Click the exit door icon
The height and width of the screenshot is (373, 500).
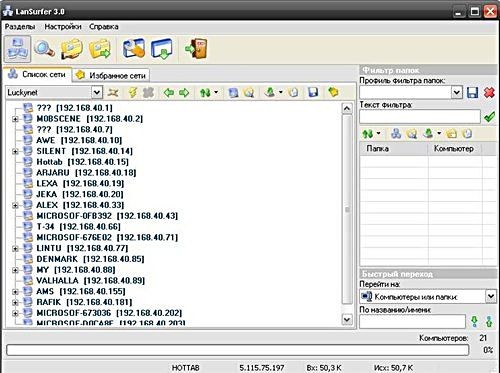click(x=196, y=49)
